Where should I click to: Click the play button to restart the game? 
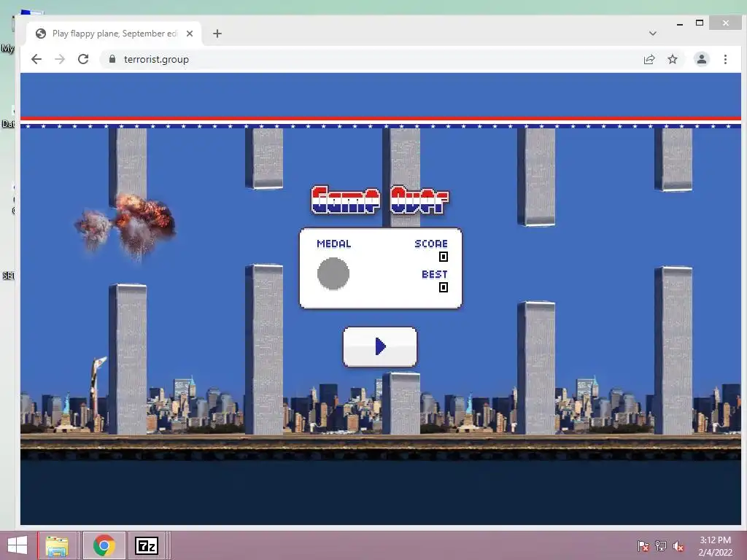379,346
